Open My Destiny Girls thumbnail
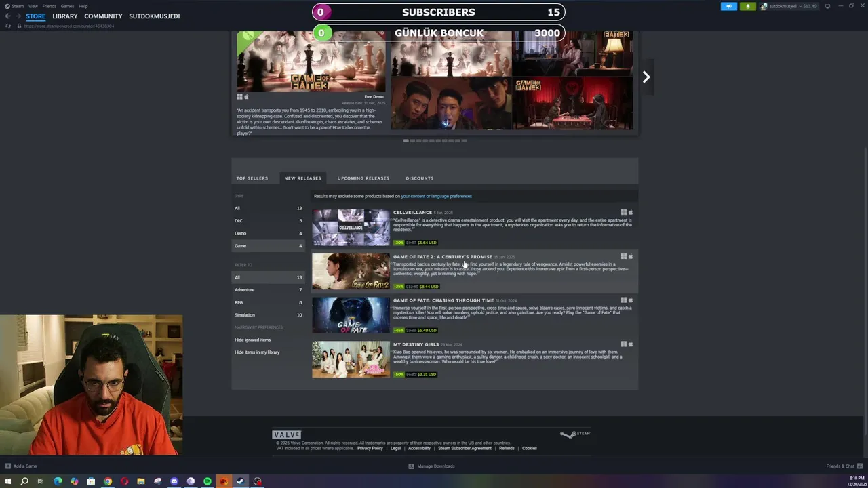 351,359
